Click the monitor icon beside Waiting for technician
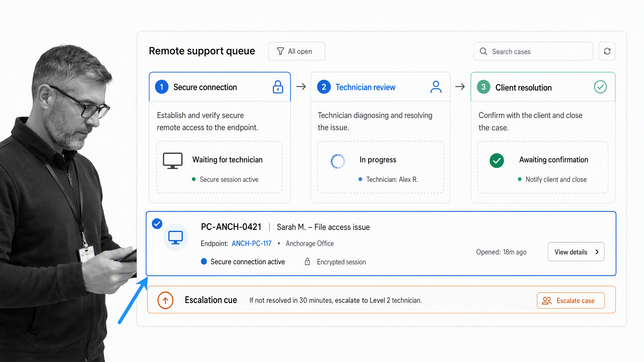This screenshot has width=644, height=362. 173,161
